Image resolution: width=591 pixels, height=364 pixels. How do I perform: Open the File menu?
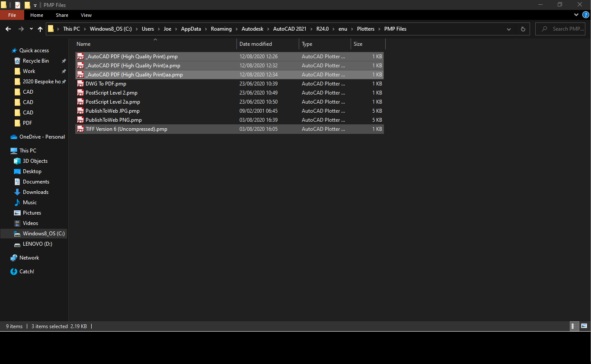tap(12, 15)
